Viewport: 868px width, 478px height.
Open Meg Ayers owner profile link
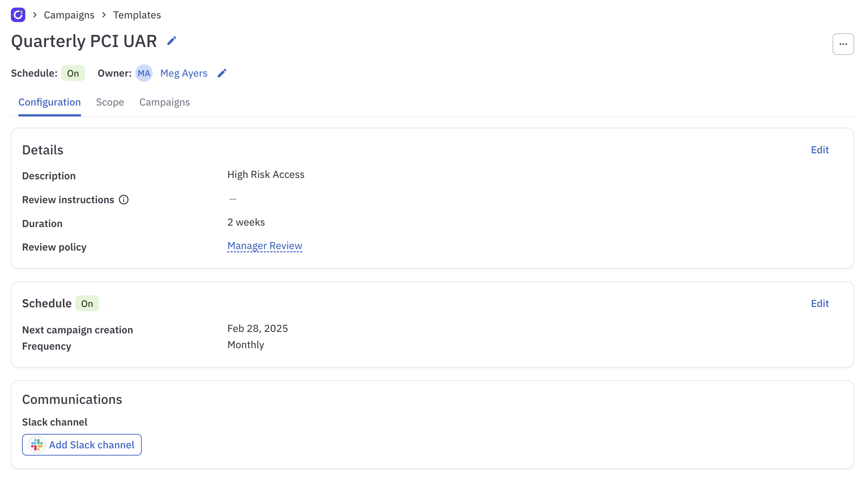(184, 73)
